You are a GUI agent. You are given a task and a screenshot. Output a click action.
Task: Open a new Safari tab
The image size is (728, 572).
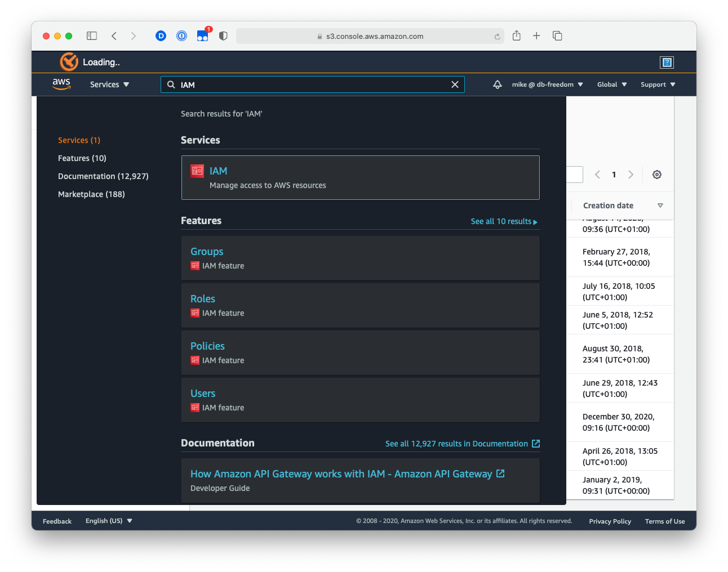point(536,36)
